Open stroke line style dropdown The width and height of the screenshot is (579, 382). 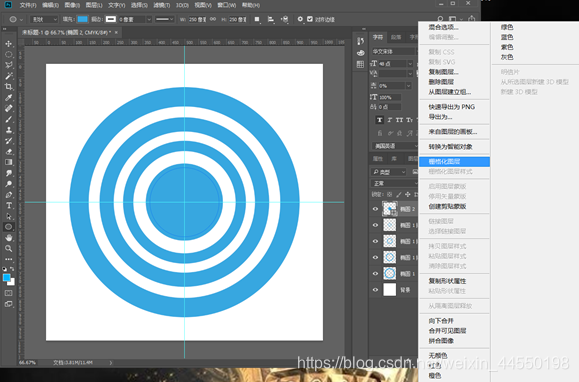click(164, 19)
